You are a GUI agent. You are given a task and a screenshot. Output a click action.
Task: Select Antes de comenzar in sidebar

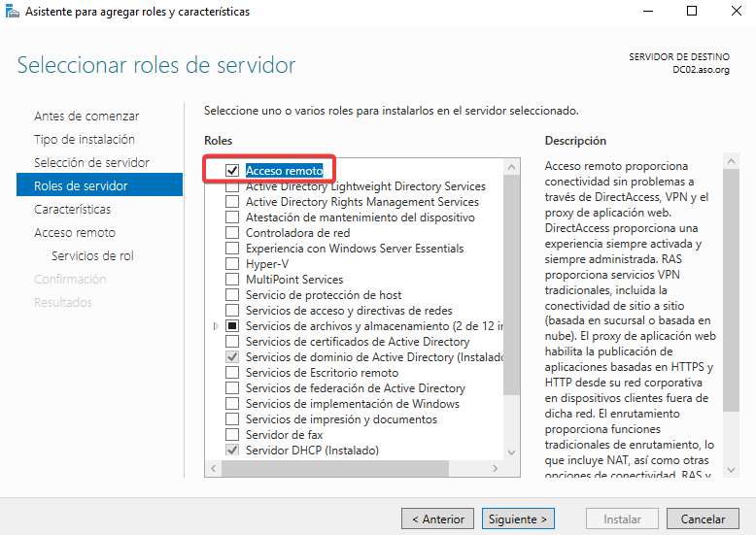click(86, 116)
